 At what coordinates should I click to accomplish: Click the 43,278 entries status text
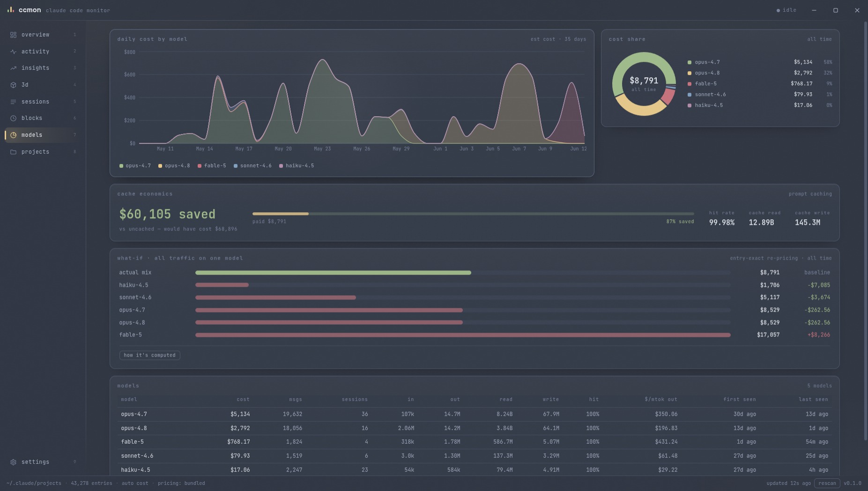(x=91, y=484)
